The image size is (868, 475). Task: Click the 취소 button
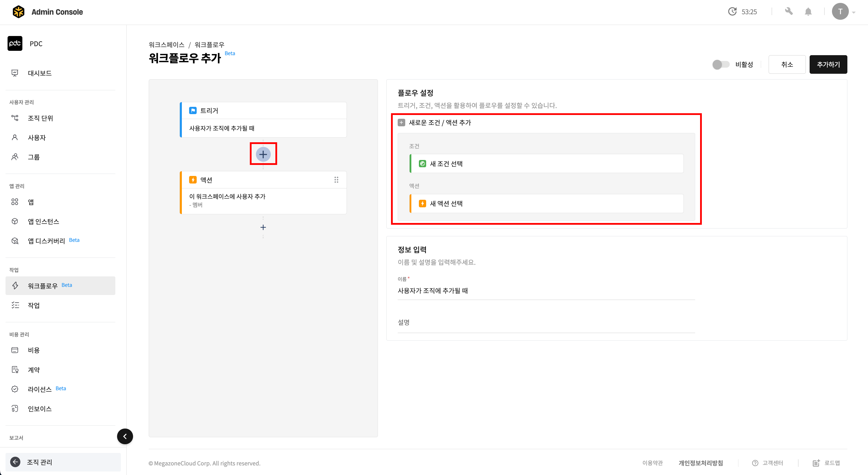click(787, 64)
